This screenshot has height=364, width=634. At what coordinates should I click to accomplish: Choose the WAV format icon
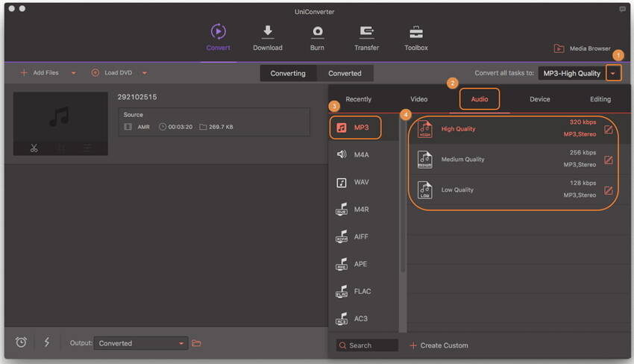click(x=342, y=183)
